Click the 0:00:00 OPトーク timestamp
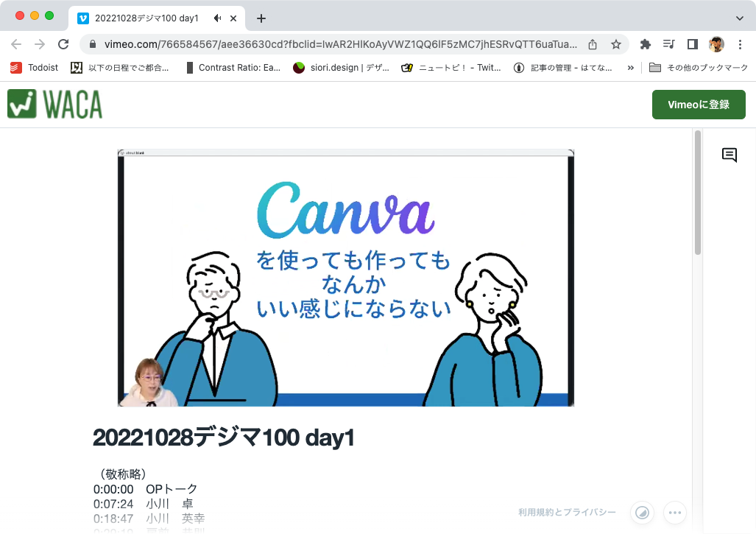 pos(145,489)
